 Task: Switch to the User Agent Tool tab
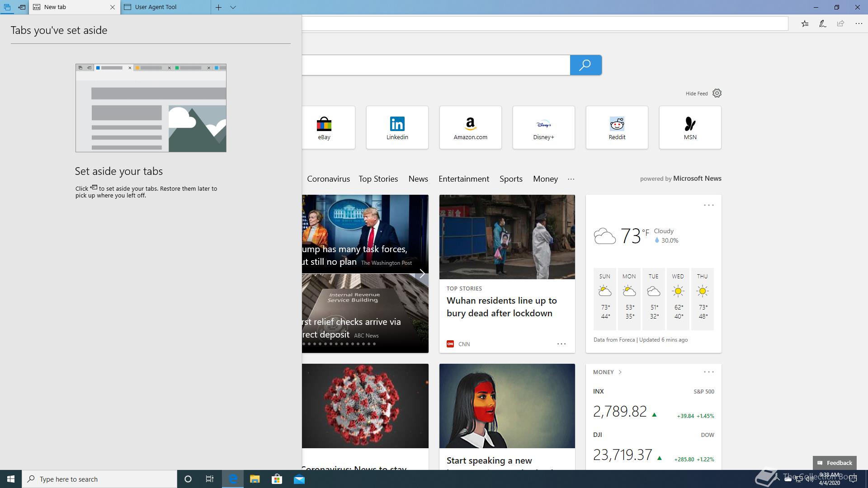(x=165, y=7)
